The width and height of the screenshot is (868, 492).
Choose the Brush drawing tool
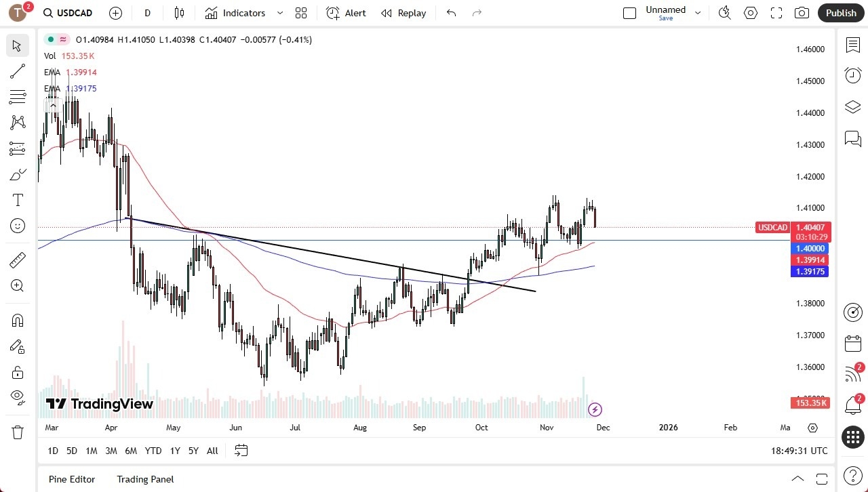click(x=17, y=174)
